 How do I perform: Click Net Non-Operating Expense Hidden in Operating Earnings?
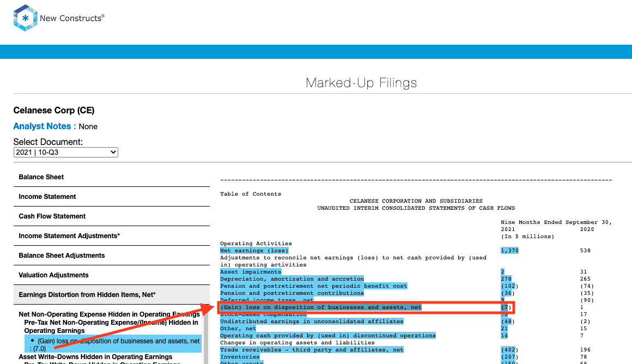[x=109, y=314]
